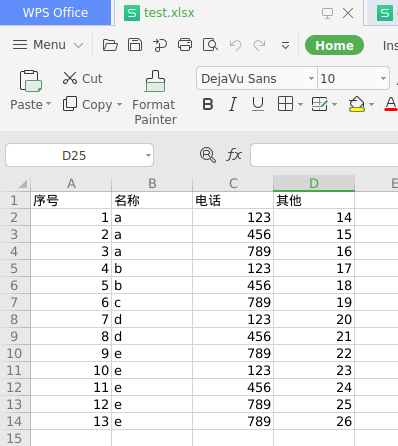Image resolution: width=398 pixels, height=446 pixels.
Task: Expand the Name Box dropdown arrow
Action: [x=148, y=155]
